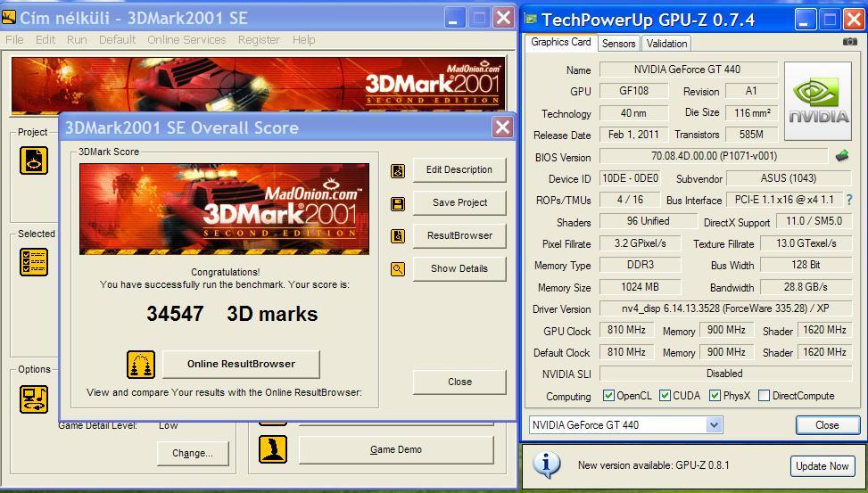The height and width of the screenshot is (493, 868).
Task: Click the GPU Clock field 810 MHz
Action: coord(626,330)
